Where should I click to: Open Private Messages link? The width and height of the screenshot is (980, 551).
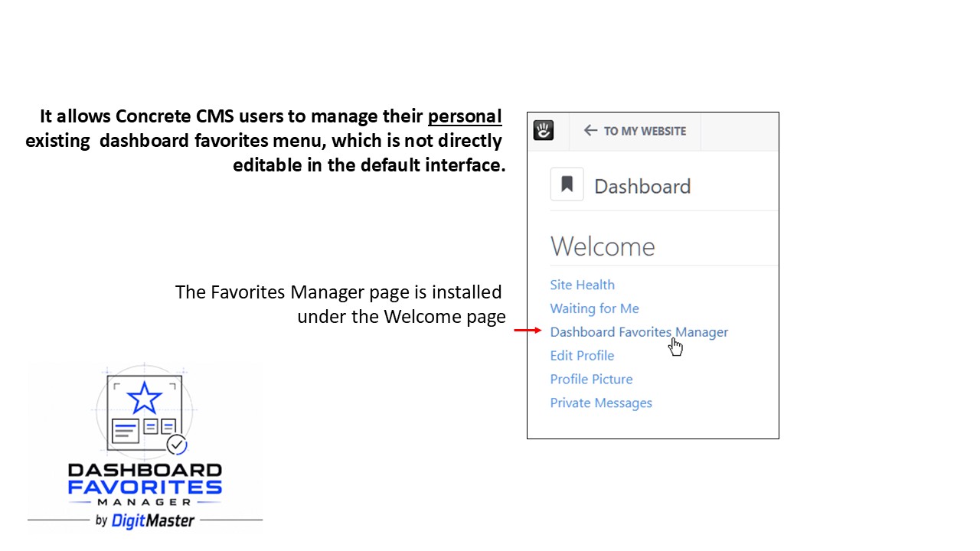click(x=601, y=403)
